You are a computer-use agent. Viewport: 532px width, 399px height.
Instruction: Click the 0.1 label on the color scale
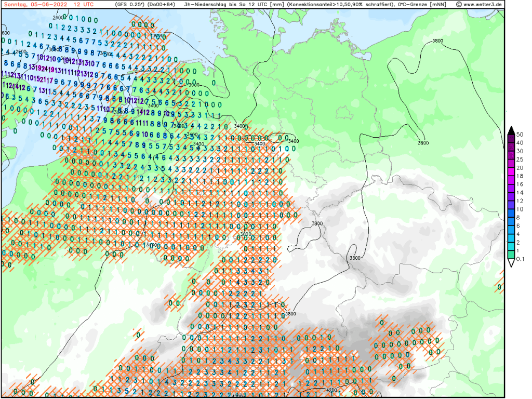pos(521,259)
